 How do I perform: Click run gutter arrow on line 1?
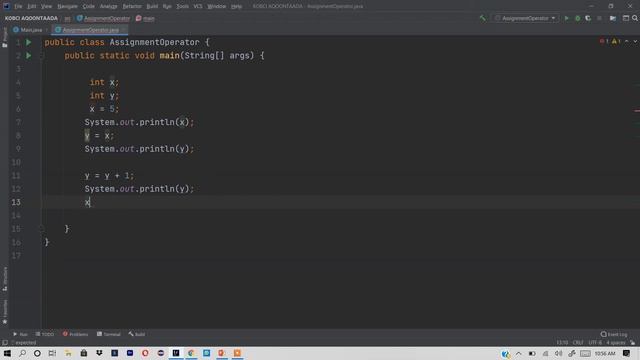click(29, 42)
